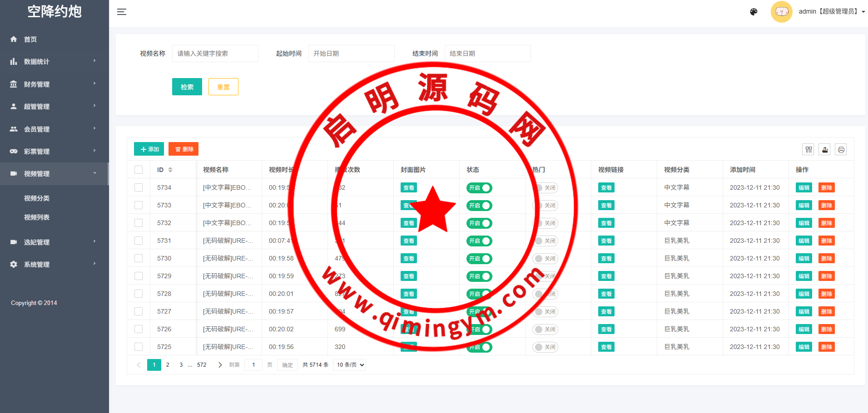Click the column filter grid icon
Screen dimensions: 868x413
click(x=808, y=150)
